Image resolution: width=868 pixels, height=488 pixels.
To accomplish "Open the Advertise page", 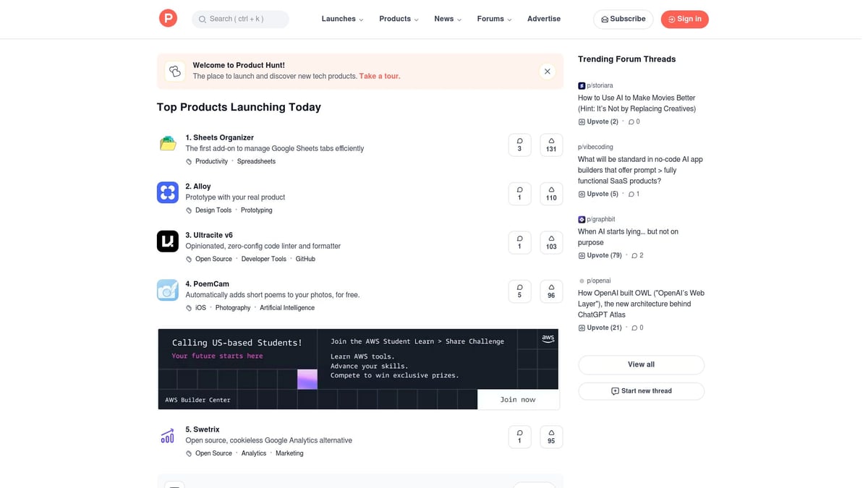I will (544, 19).
